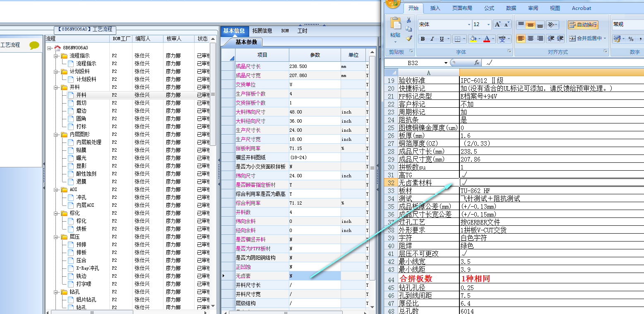644x314 pixels.
Task: Open the underline style dropdown arrow
Action: click(449, 39)
